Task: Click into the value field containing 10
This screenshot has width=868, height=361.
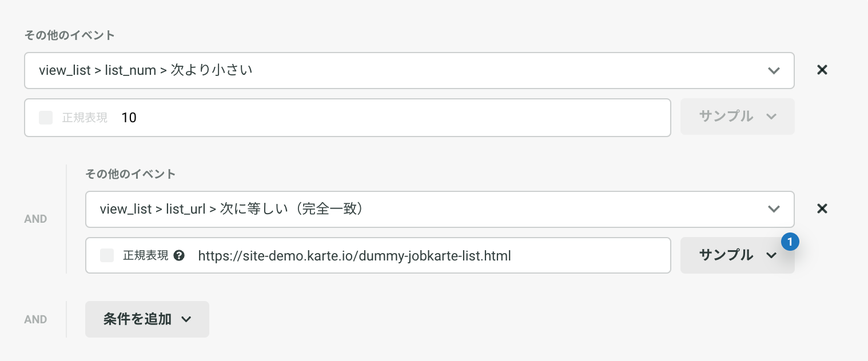Action: click(348, 118)
